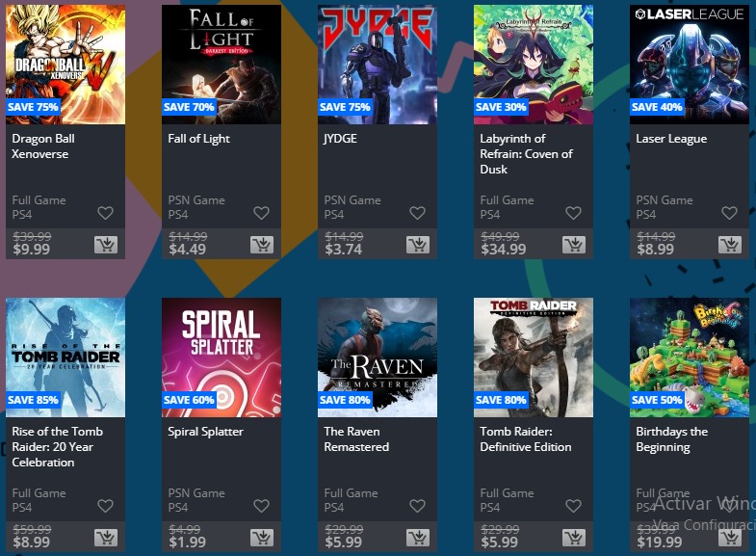Open The Raven Remastered cover image
Image resolution: width=756 pixels, height=556 pixels.
point(378,357)
